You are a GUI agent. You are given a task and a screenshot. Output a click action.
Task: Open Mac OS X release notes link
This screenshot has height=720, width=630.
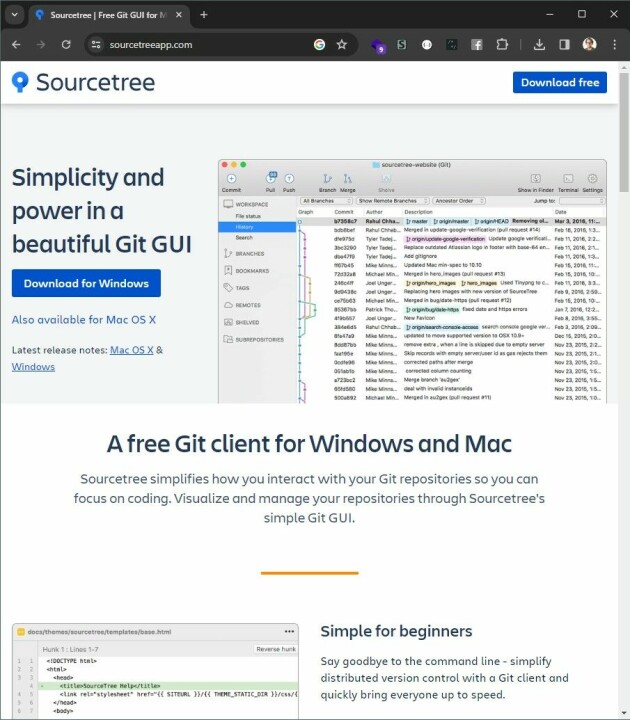point(132,350)
